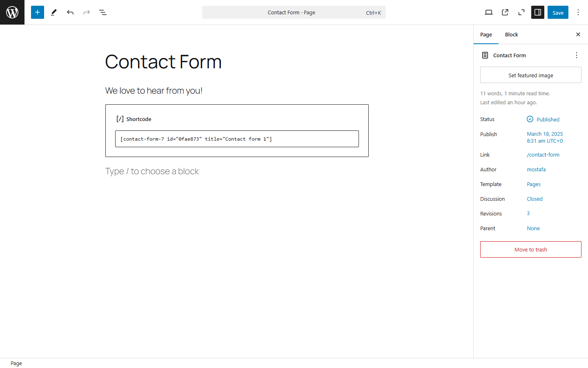The height and width of the screenshot is (368, 588).
Task: Undo the last change
Action: [70, 12]
